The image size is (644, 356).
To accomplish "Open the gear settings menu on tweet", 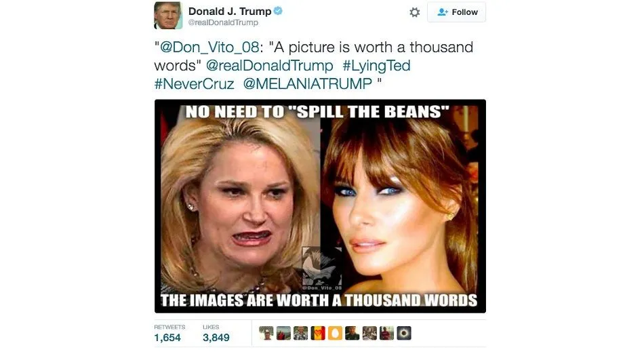I will coord(415,12).
